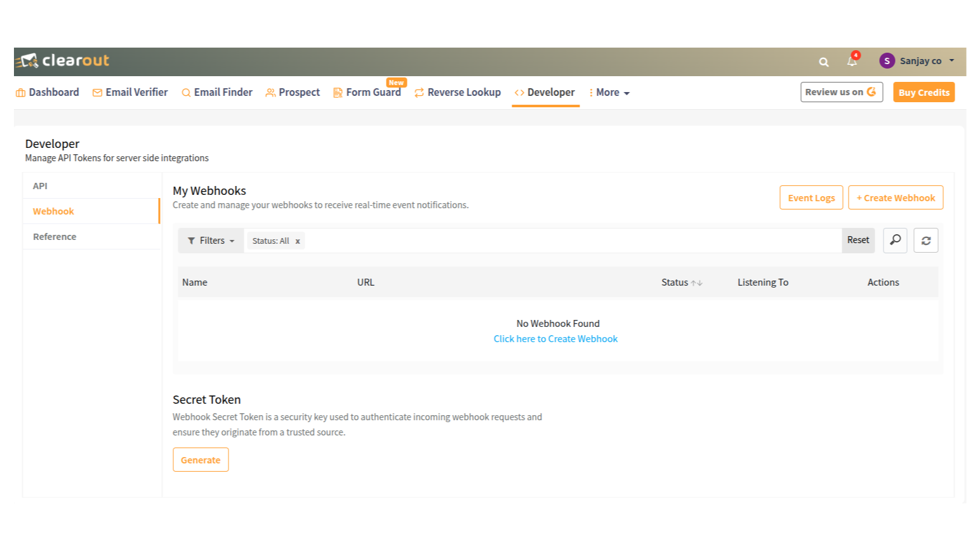980x551 pixels.
Task: Click the webhook list search icon
Action: click(x=895, y=240)
